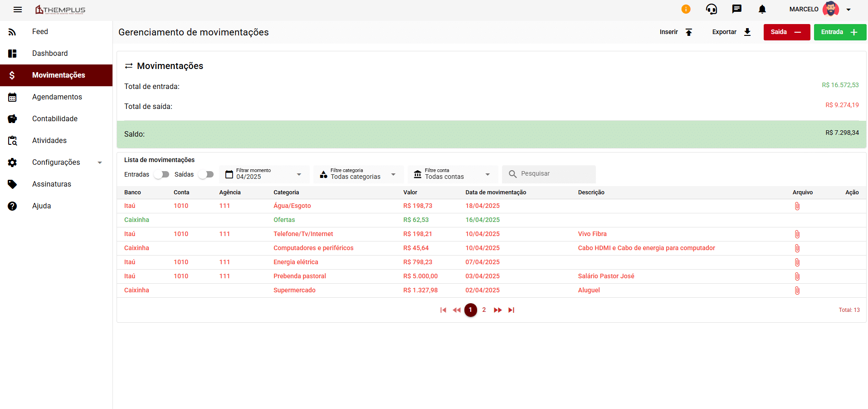Viewport: 868px width, 409px height.
Task: Click the red Saída button
Action: click(786, 32)
